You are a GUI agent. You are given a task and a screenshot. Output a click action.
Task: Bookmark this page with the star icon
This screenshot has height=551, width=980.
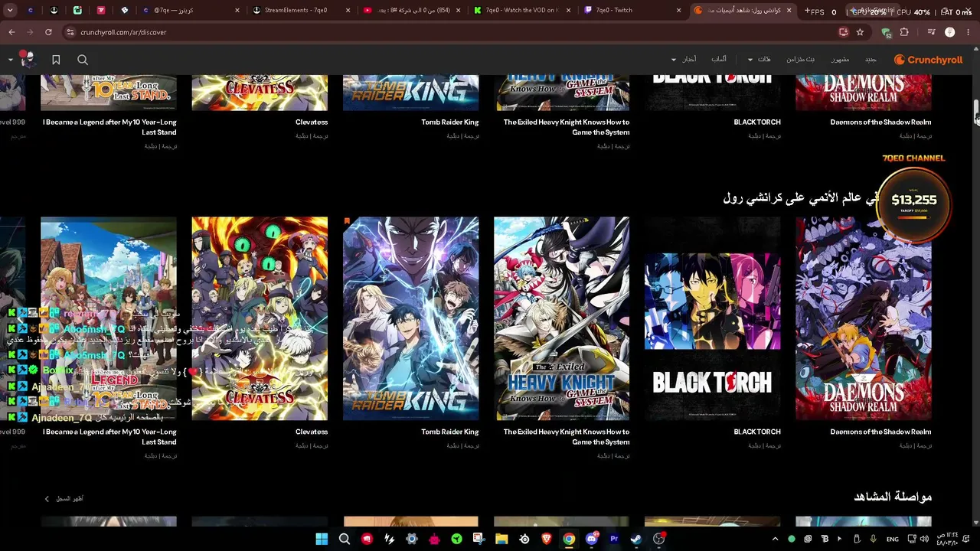(x=860, y=32)
